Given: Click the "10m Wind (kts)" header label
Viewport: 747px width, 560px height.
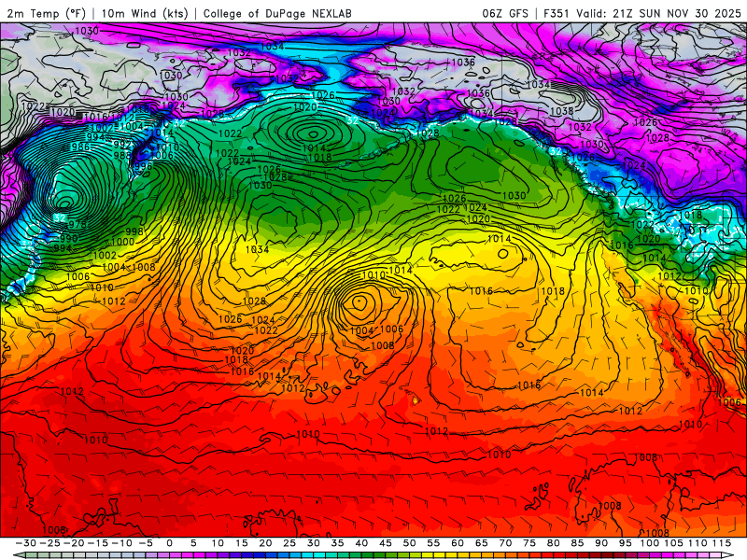Looking at the screenshot, I should coord(145,13).
